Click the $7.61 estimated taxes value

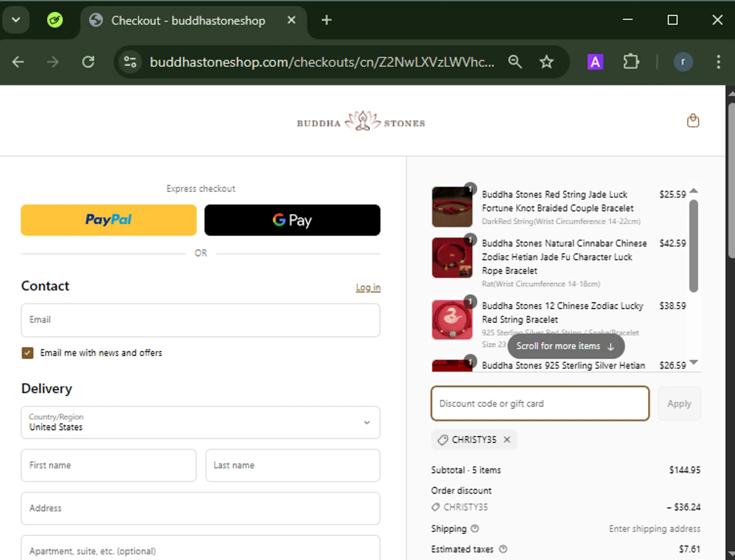click(x=689, y=549)
